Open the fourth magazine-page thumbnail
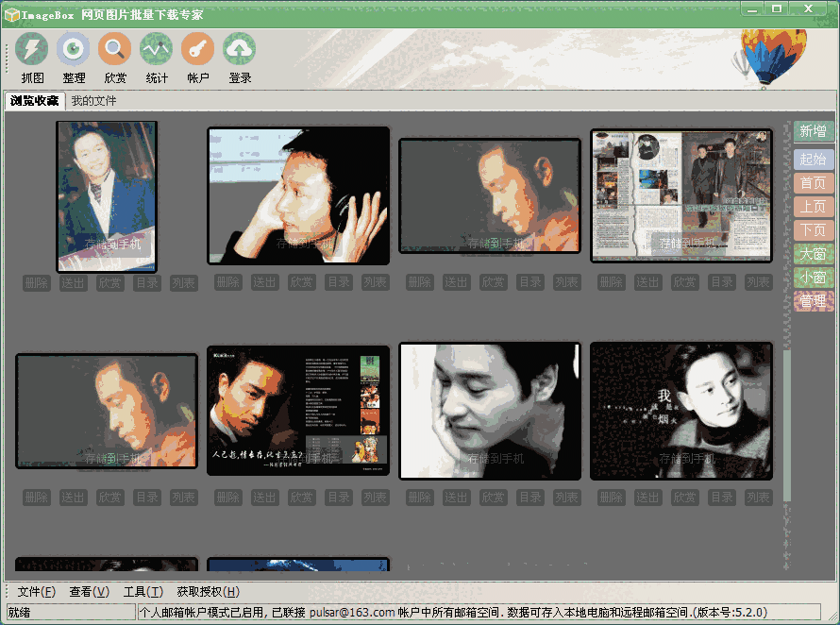Viewport: 840px width, 625px height. (680, 195)
